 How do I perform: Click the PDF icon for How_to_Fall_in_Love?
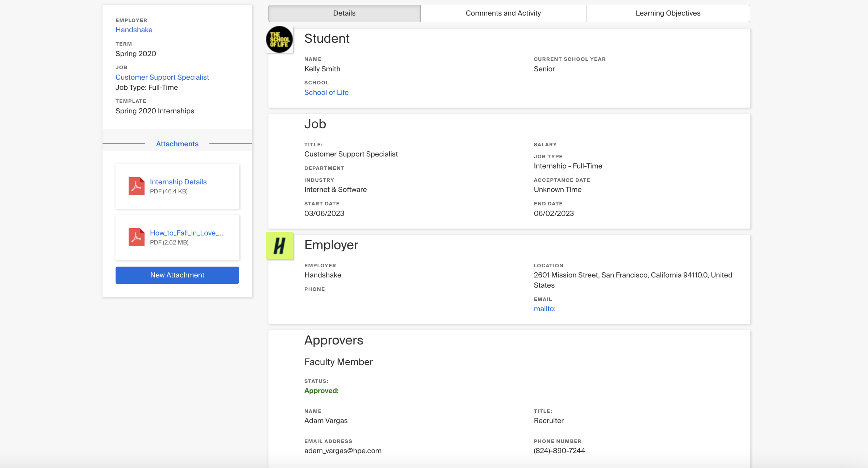pos(137,237)
